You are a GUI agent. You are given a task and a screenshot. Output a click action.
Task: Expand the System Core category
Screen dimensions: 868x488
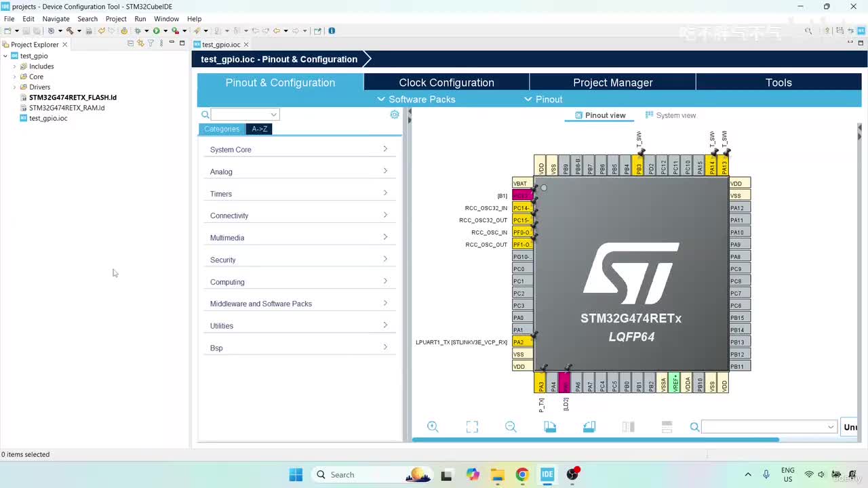[299, 149]
